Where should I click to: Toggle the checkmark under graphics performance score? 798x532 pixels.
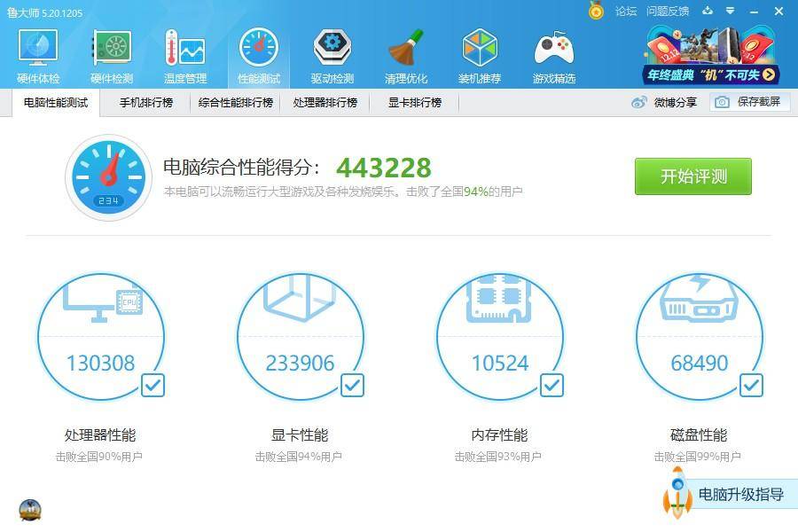tap(352, 385)
